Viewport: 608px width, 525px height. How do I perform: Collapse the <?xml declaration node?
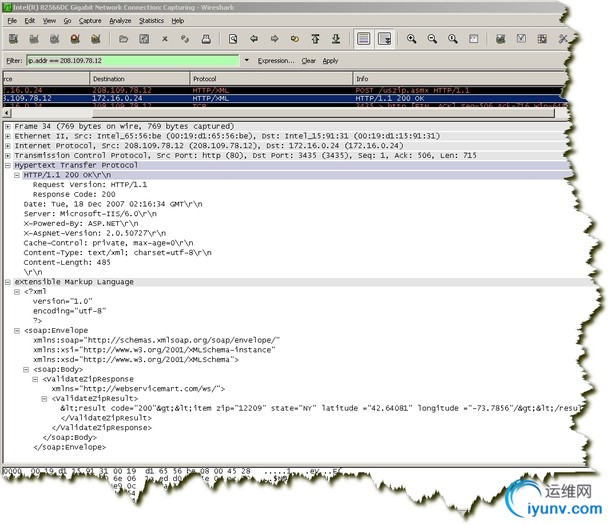click(17, 292)
